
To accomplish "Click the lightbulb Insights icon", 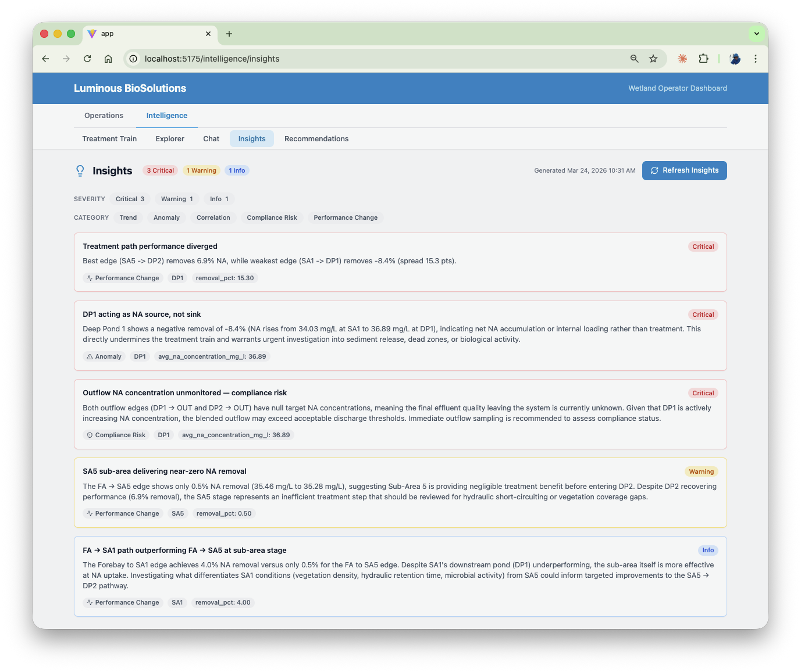I will coord(80,170).
